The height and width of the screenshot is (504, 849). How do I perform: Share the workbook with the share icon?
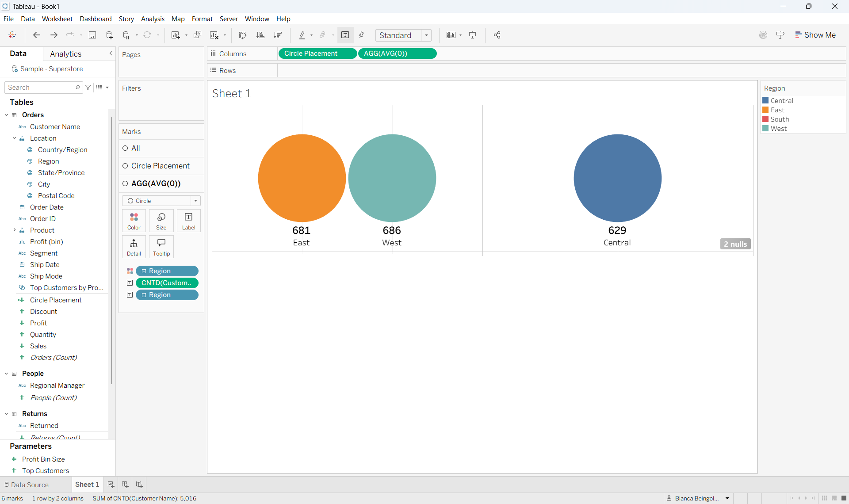[497, 35]
